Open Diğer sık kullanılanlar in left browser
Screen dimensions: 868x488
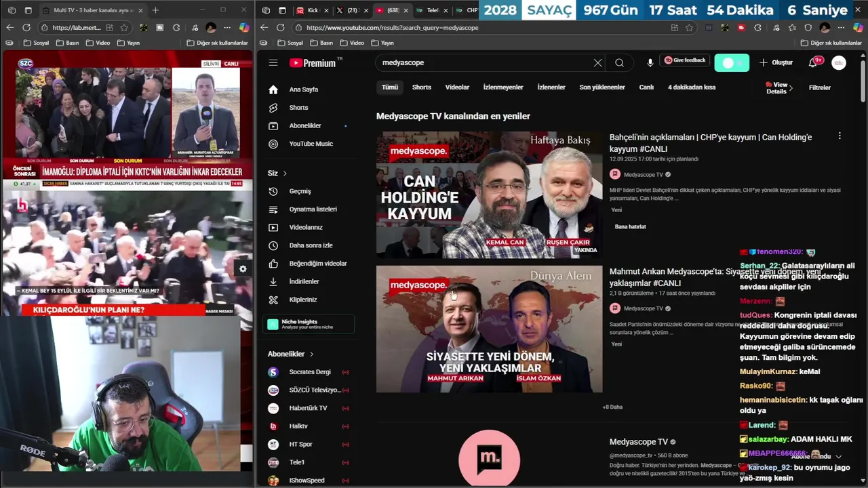coord(217,43)
